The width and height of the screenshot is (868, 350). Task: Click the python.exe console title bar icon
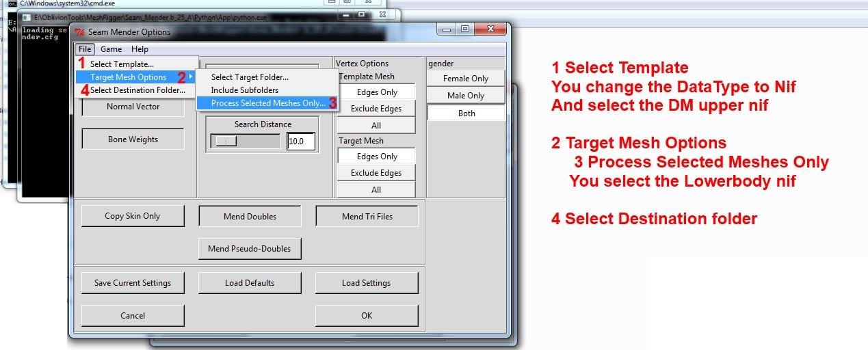(27, 16)
